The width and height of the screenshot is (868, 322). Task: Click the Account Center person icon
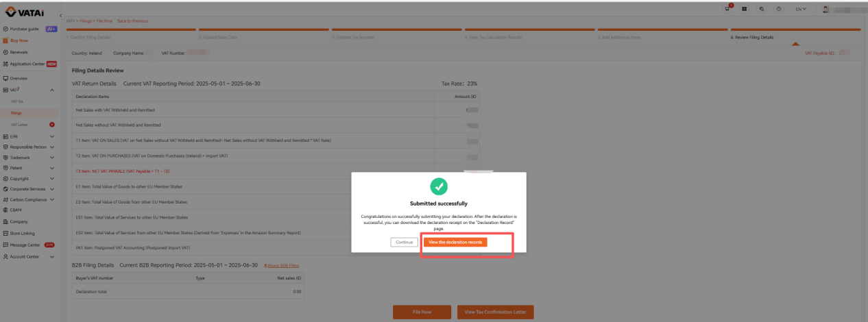point(5,256)
